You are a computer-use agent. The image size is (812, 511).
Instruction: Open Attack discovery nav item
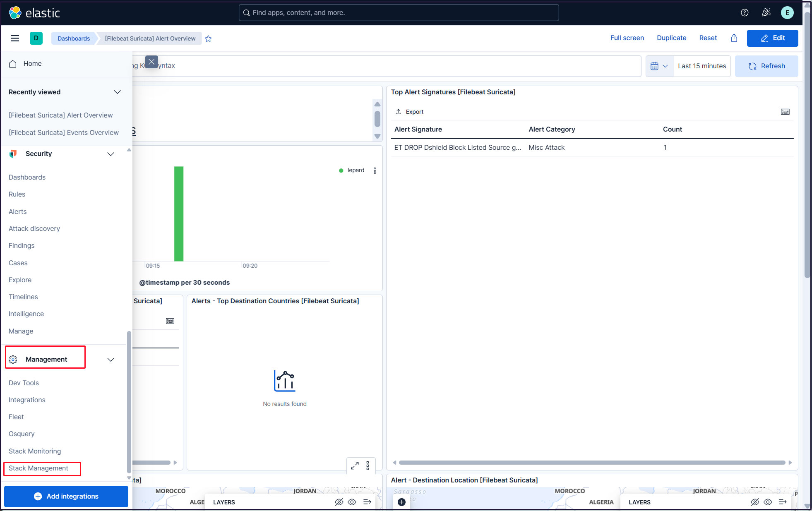tap(34, 228)
